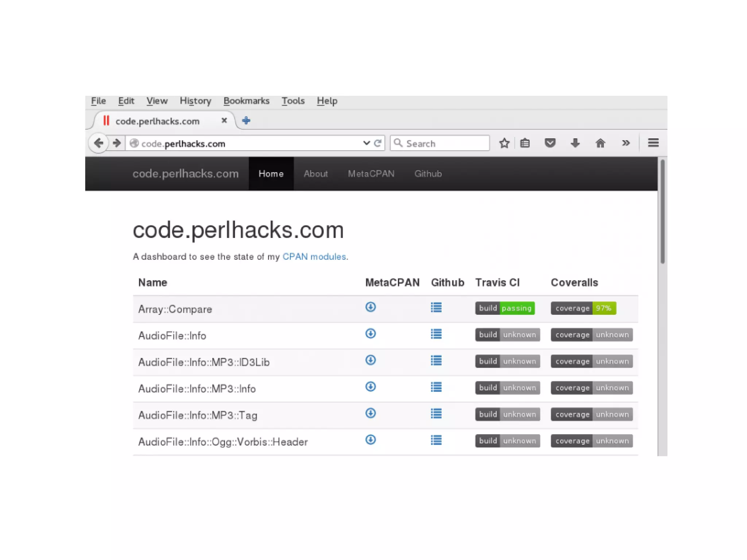The height and width of the screenshot is (560, 747).
Task: Follow the CPAN modules link
Action: [x=314, y=257]
